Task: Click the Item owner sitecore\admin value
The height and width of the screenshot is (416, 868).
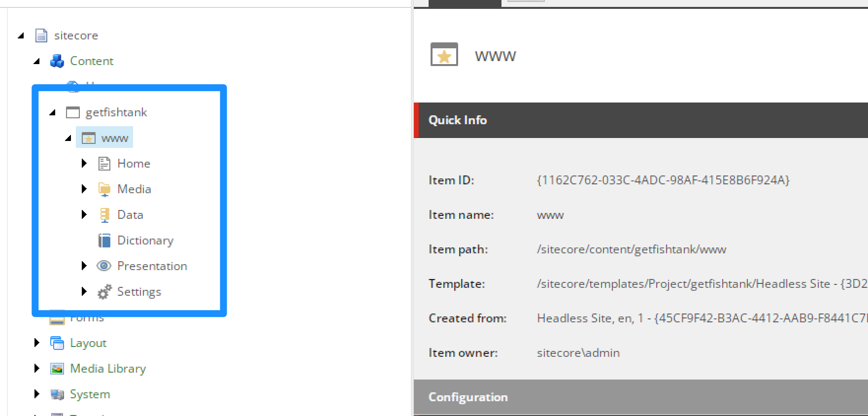Action: [x=578, y=353]
